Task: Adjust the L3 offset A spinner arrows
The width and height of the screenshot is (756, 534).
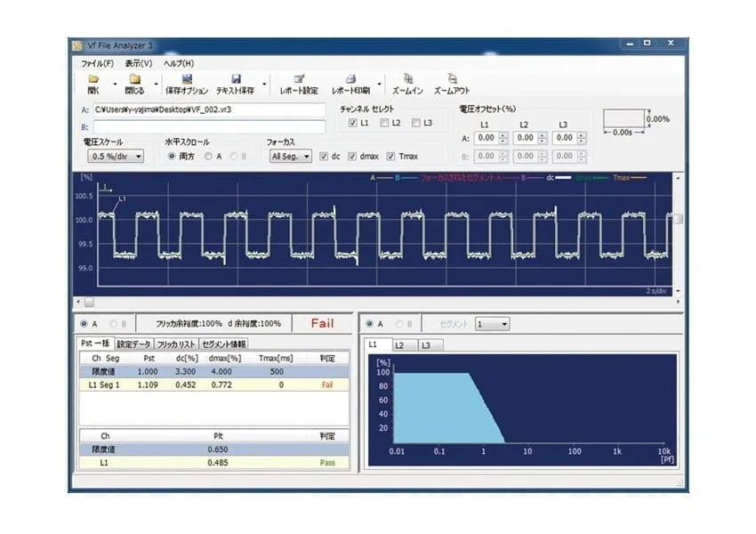Action: (582, 138)
